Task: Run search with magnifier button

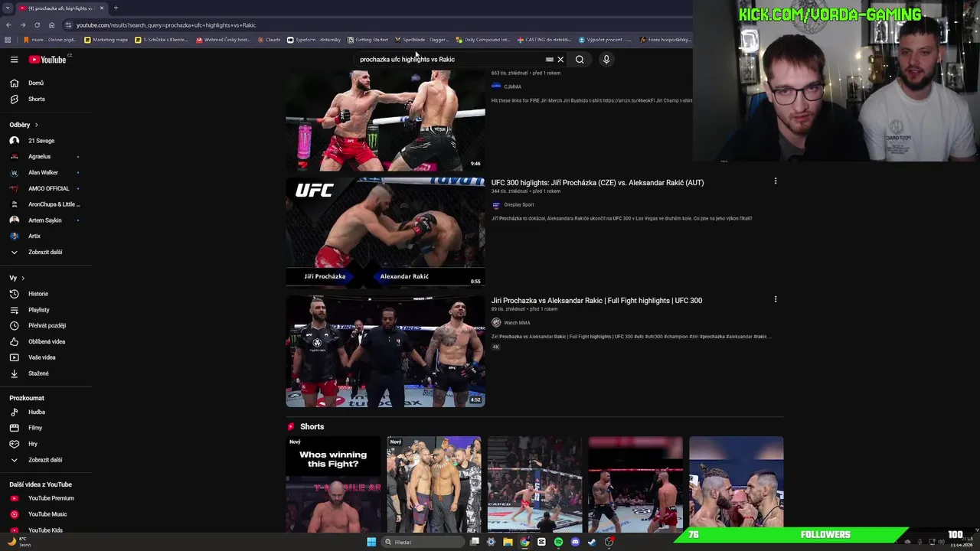Action: (x=580, y=59)
